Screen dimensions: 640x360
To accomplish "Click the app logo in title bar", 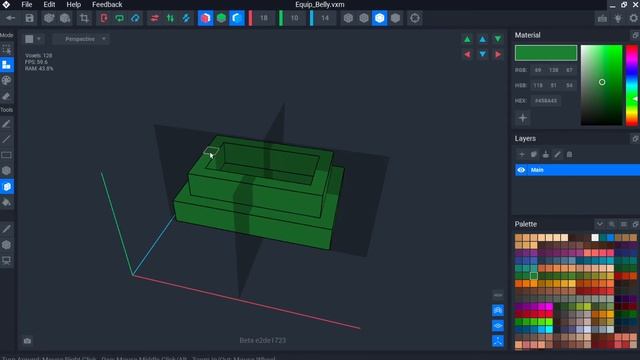I will (x=6, y=4).
